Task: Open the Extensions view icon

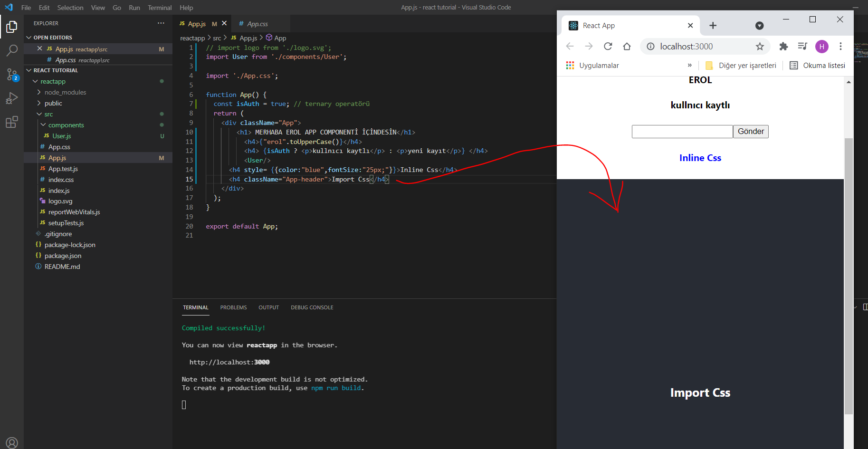Action: tap(12, 122)
